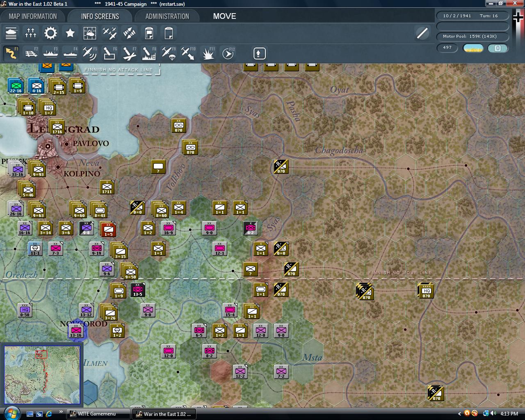This screenshot has height=420, width=525.
Task: Open the blank clipboard report icon
Action: coord(169,33)
